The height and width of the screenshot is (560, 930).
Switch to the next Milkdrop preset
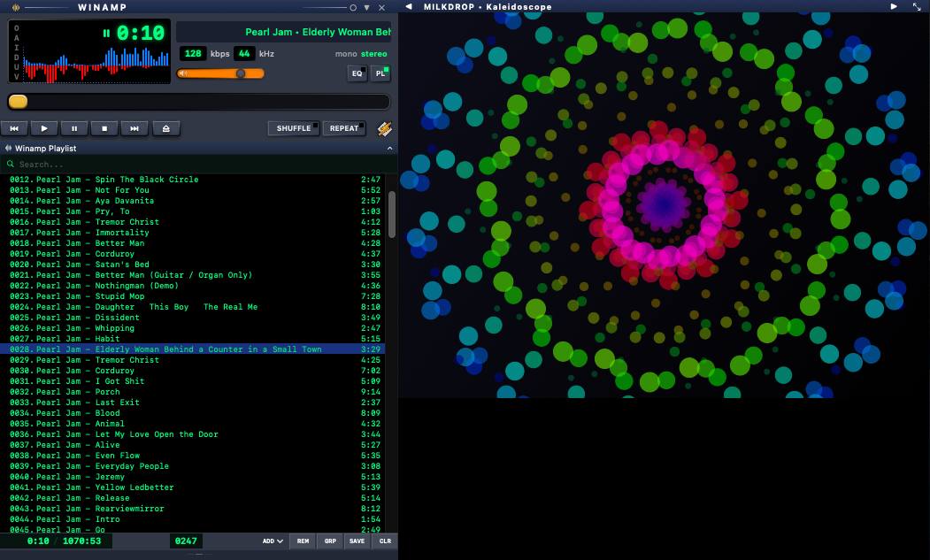[894, 6]
